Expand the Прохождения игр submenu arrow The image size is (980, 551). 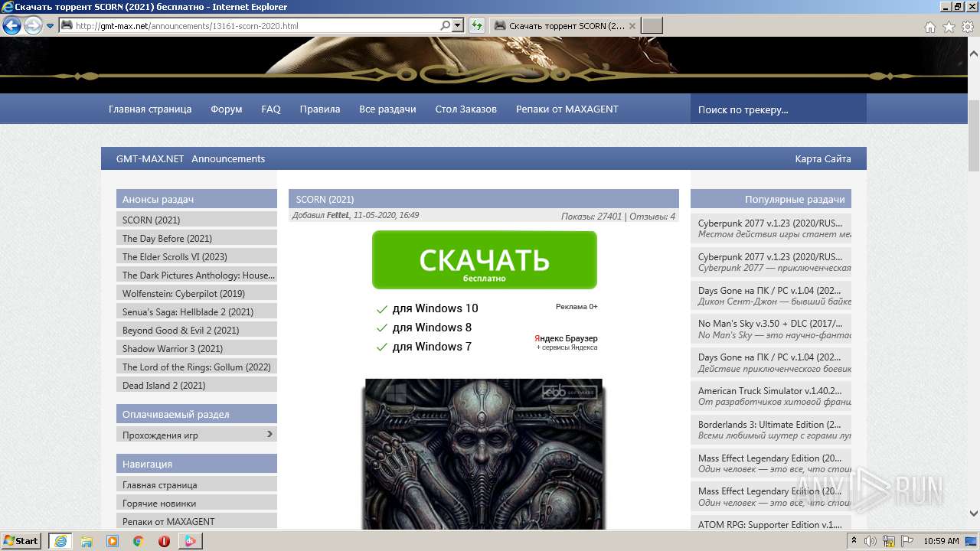coord(269,434)
